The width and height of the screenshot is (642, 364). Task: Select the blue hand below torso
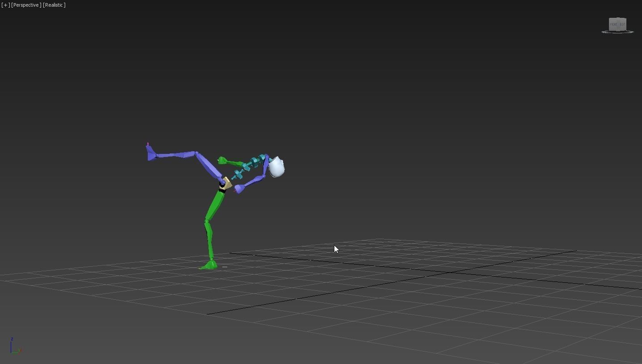(239, 189)
